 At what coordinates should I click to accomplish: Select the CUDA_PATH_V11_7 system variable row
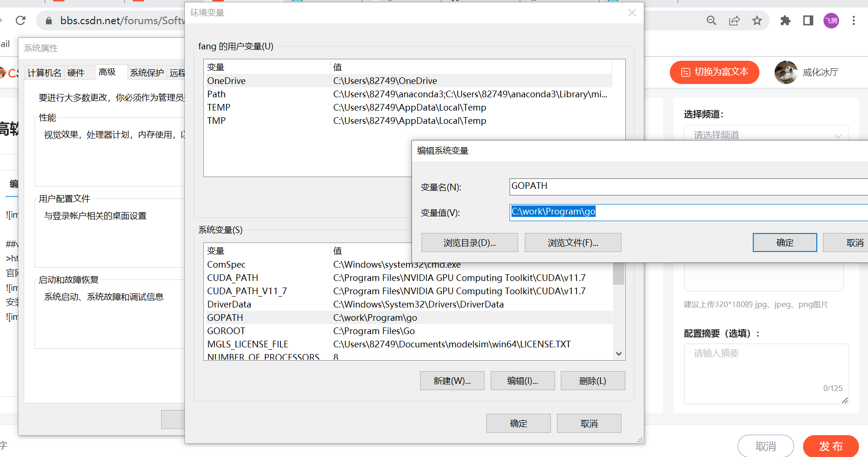(408, 291)
